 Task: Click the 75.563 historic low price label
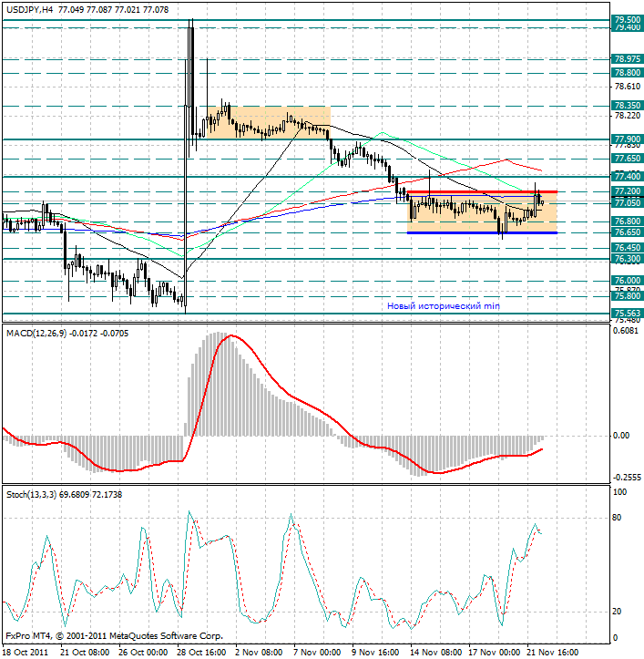coord(628,314)
